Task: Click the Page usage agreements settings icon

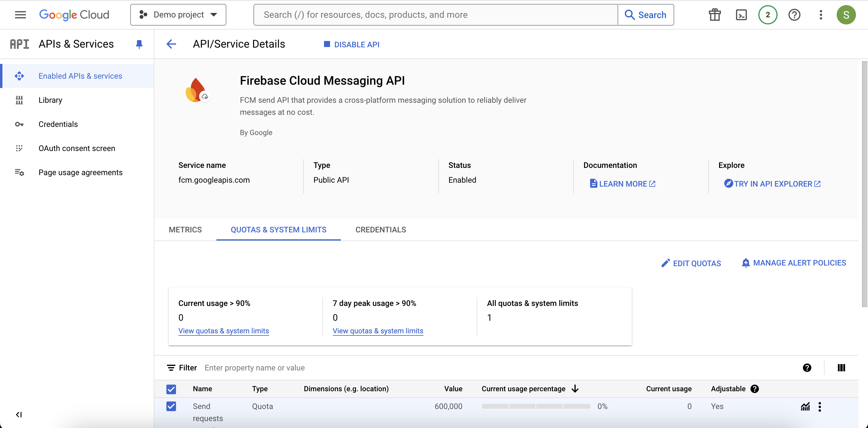Action: [x=19, y=172]
